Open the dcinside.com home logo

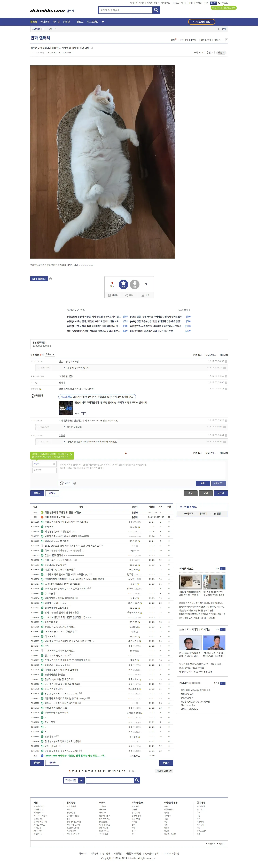48,10
